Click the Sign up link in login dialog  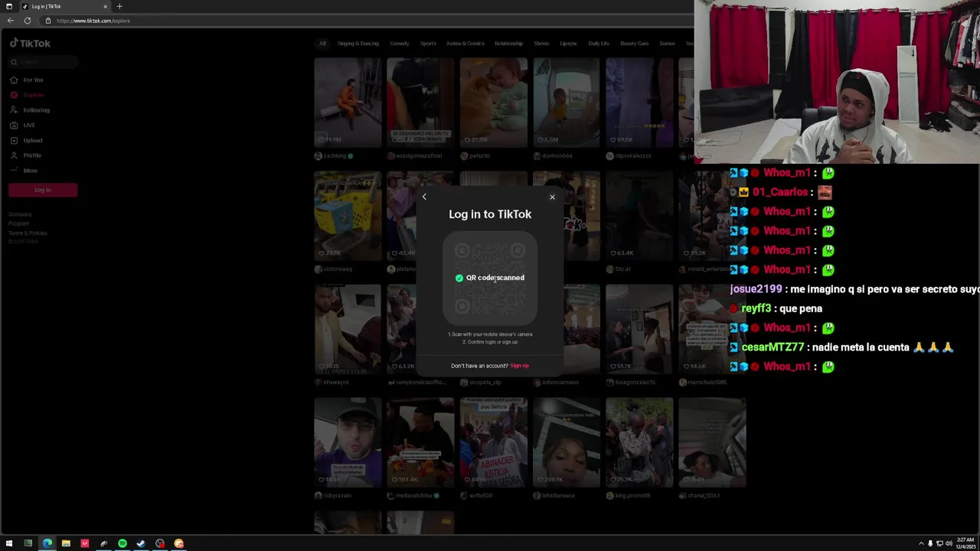[519, 366]
